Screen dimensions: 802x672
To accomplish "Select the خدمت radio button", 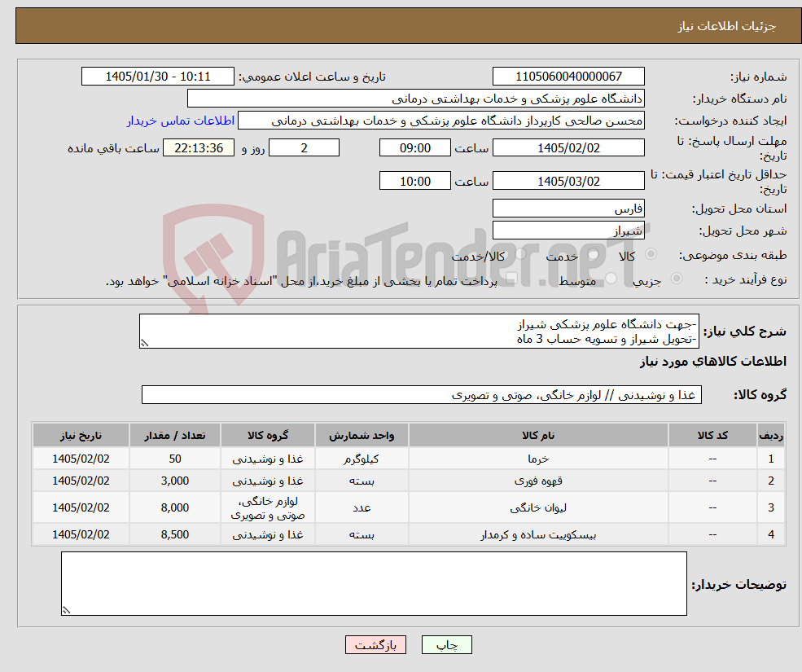I will click(x=594, y=254).
